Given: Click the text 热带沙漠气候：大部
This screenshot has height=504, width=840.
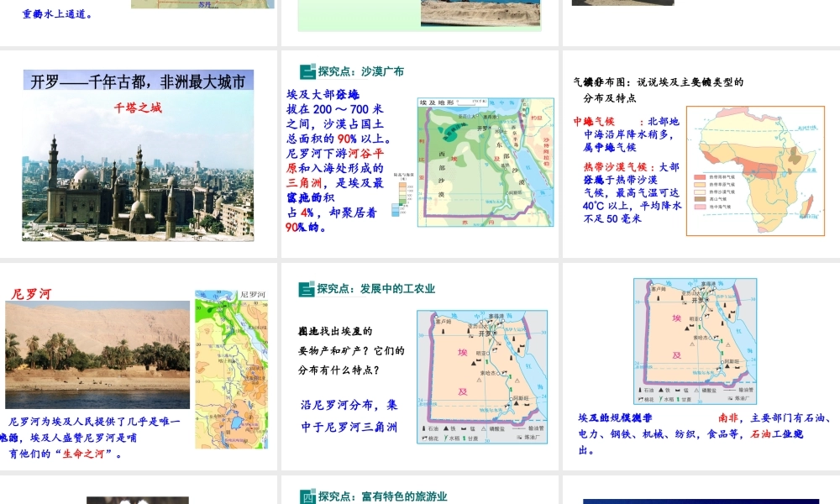Looking at the screenshot, I should click(x=631, y=167).
